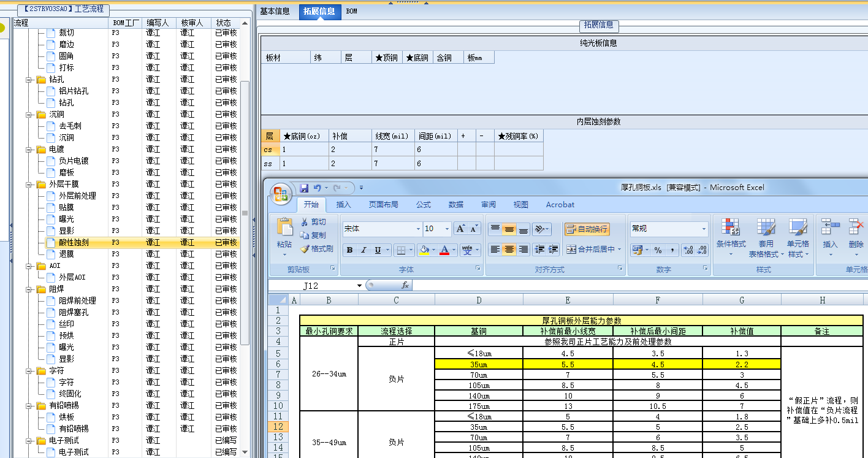Increase indent in alignment group
This screenshot has height=458, width=868.
(554, 250)
